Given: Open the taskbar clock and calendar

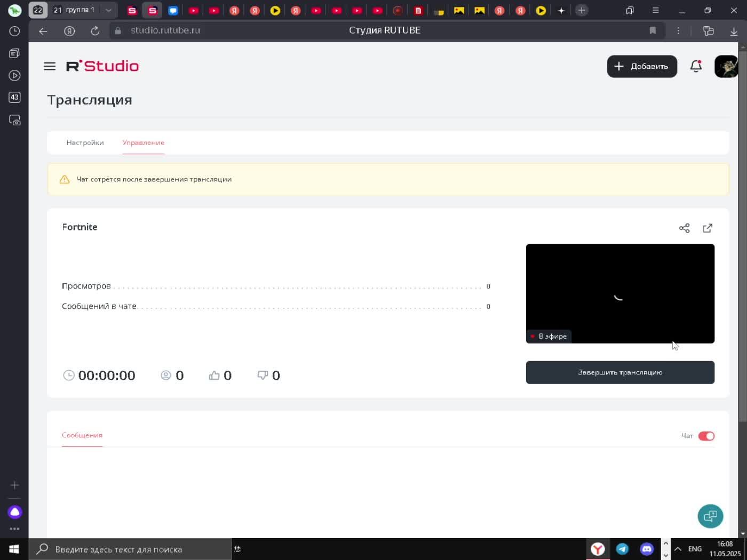Looking at the screenshot, I should coord(725,549).
